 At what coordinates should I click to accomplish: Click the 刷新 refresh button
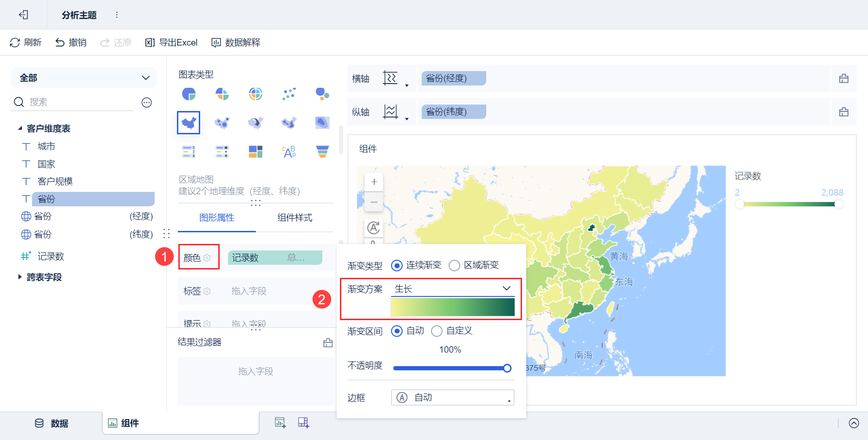26,43
